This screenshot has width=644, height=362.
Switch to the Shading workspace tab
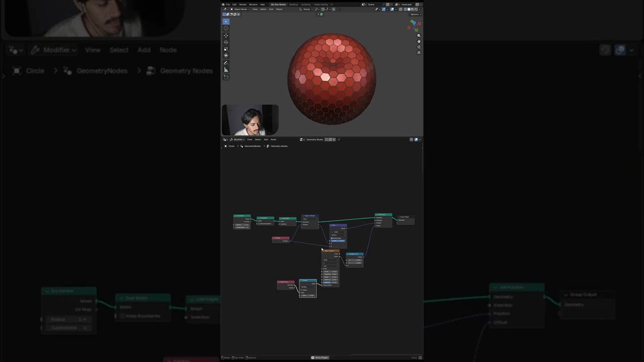click(293, 5)
